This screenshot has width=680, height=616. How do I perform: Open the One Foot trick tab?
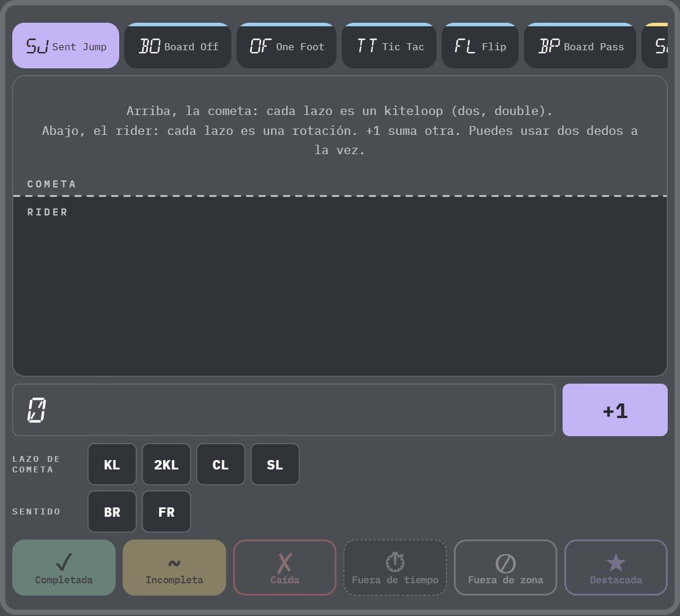coord(286,46)
